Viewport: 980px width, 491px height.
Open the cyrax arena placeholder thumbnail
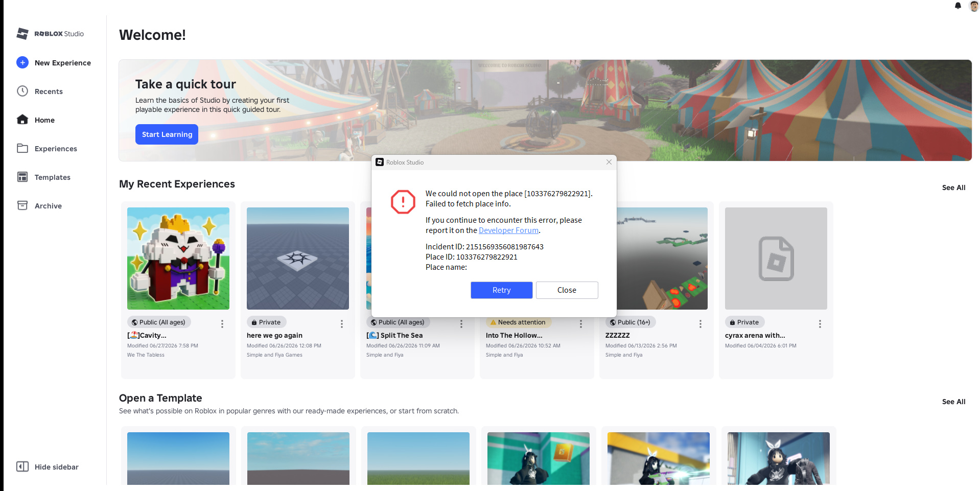click(776, 259)
